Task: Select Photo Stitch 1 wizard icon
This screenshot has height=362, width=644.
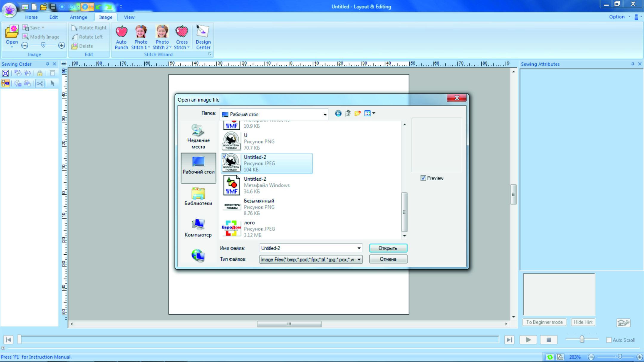Action: click(141, 32)
